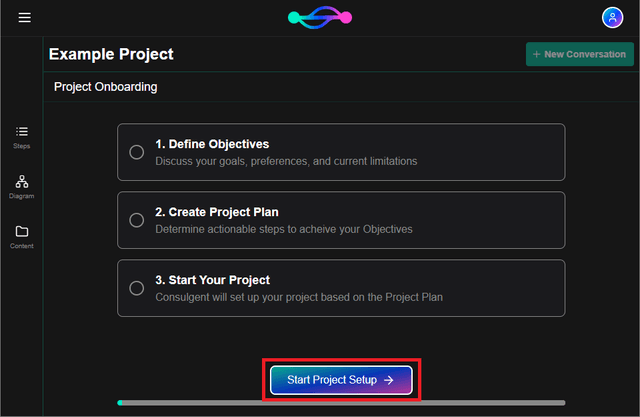Viewport: 640px width, 417px height.
Task: Open the hamburger navigation menu
Action: coord(24,17)
